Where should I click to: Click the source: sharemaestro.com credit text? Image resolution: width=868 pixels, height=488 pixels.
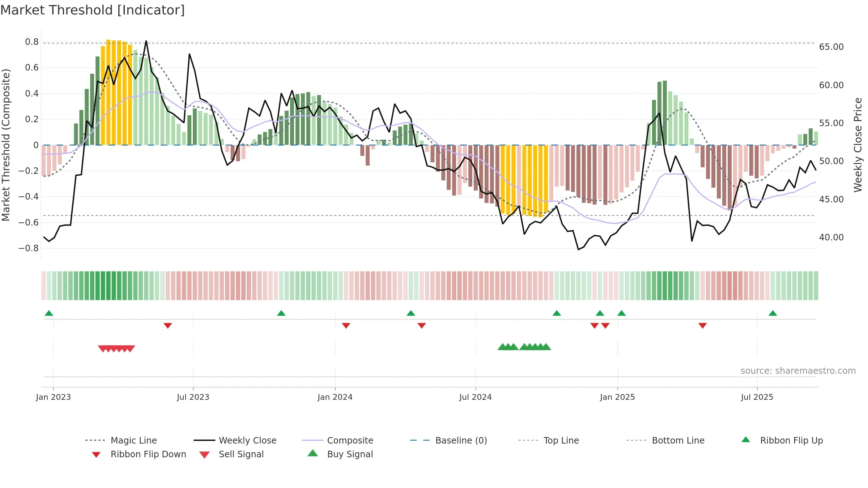coord(798,371)
